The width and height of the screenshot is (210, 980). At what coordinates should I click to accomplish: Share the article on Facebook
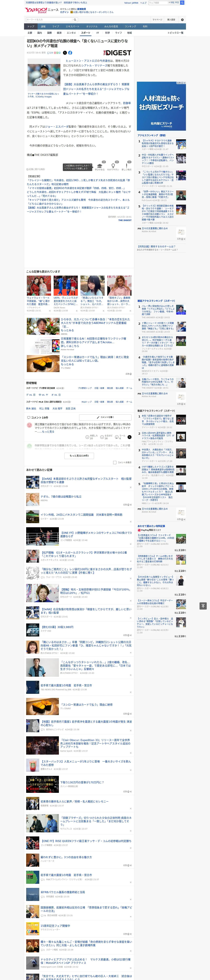(70, 53)
